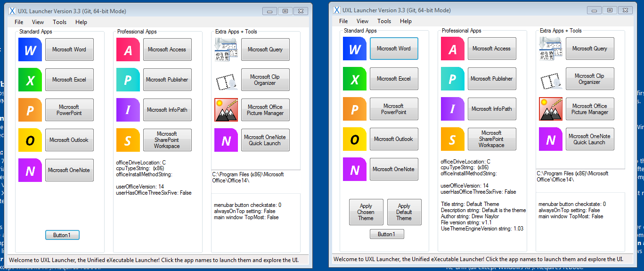Image resolution: width=644 pixels, height=271 pixels.
Task: Click the purple InfoPath icon in left window
Action: [128, 110]
